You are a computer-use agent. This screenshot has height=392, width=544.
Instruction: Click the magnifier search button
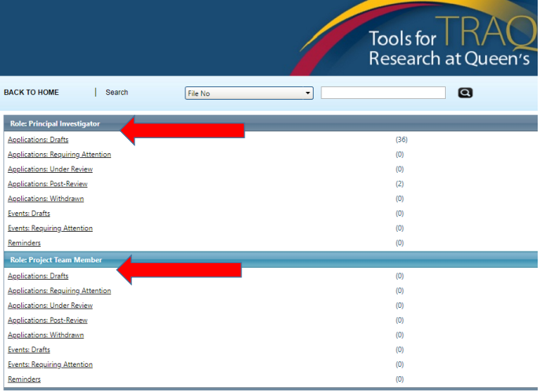click(465, 93)
